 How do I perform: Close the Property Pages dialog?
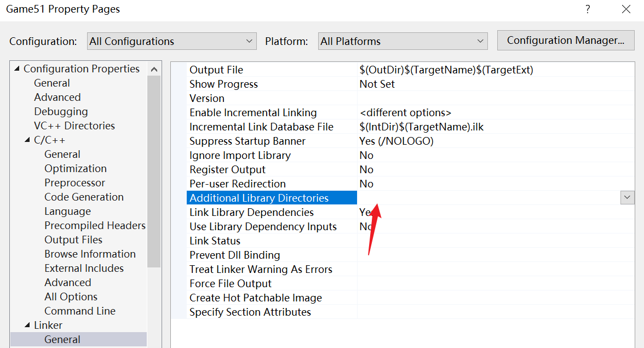pyautogui.click(x=626, y=9)
